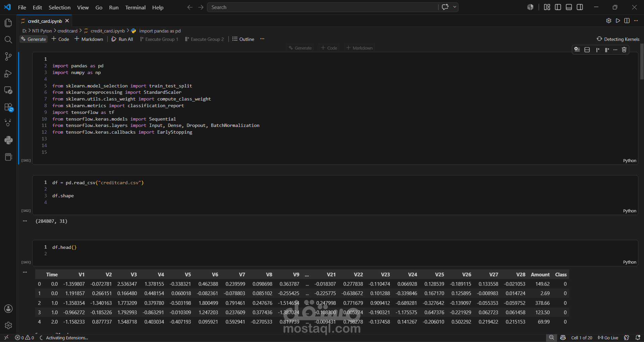Open the Extensions view
644x342 pixels.
[x=8, y=107]
